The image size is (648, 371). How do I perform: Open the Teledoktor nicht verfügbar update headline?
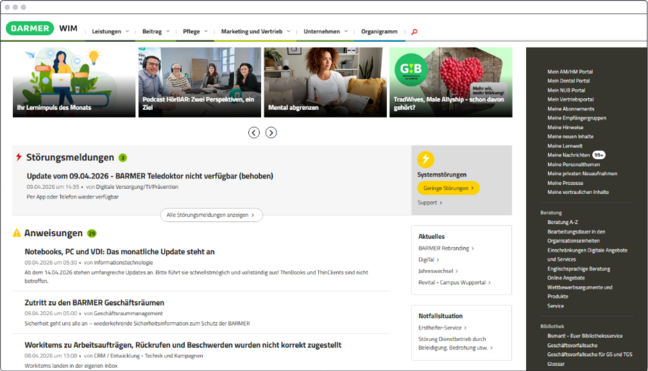pyautogui.click(x=150, y=176)
